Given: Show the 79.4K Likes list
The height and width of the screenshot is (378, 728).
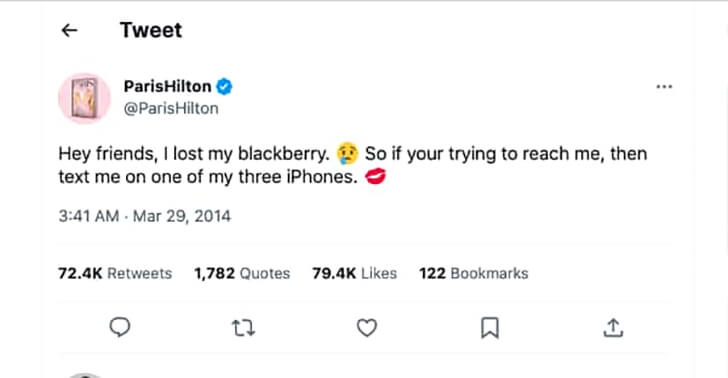Looking at the screenshot, I should click(354, 273).
